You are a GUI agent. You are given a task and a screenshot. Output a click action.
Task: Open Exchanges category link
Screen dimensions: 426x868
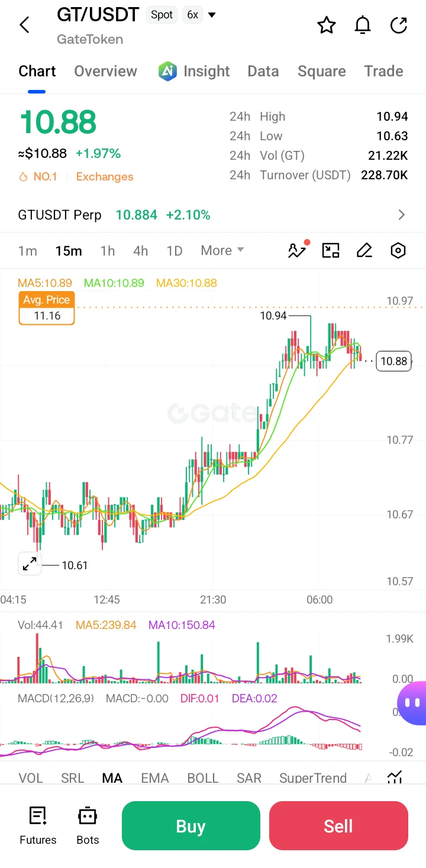(105, 176)
